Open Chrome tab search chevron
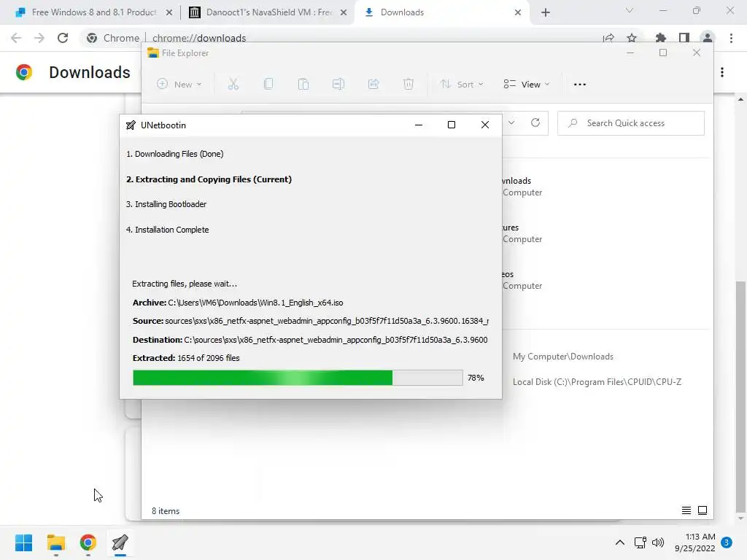Screen dimensions: 747x560 (x=630, y=10)
